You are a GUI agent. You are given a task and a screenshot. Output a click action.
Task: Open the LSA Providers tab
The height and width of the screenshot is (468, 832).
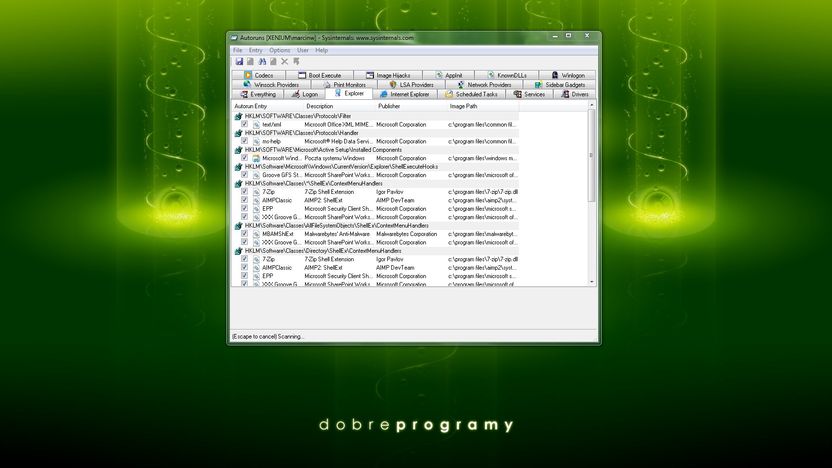pos(411,85)
